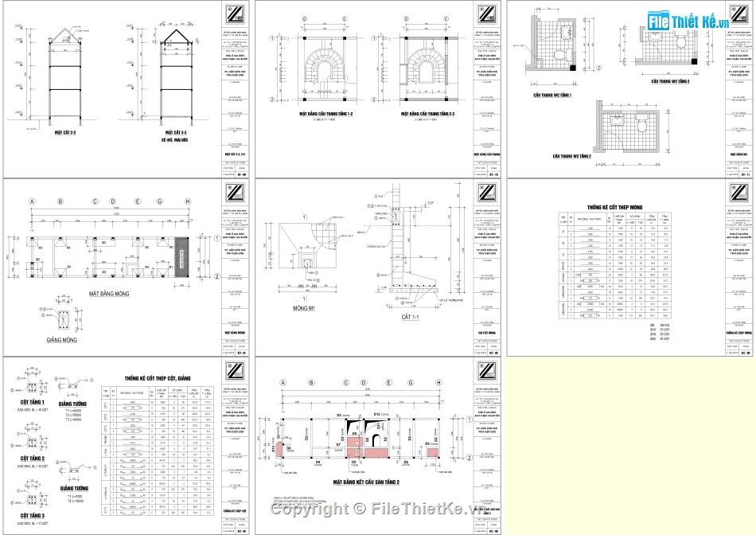The image size is (756, 535).
Task: Click axis bubble E on the SÀN TẦNG 2 plan
Action: [388, 383]
